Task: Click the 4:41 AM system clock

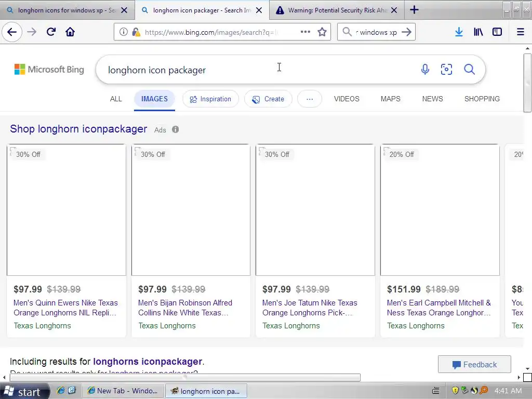Action: point(508,391)
